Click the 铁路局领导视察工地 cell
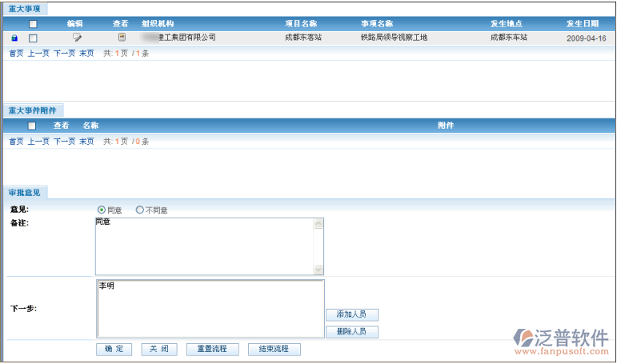The height and width of the screenshot is (364, 617). 394,38
